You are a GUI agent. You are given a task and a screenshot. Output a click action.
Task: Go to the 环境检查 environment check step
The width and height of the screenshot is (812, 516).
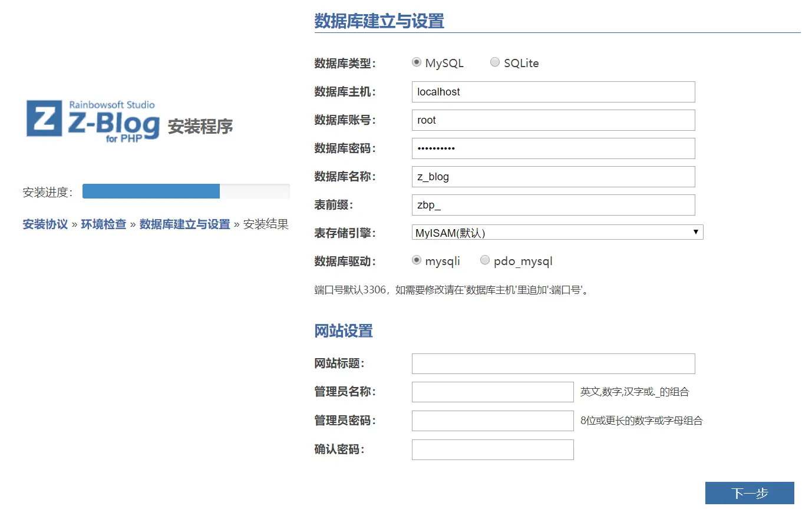(103, 224)
